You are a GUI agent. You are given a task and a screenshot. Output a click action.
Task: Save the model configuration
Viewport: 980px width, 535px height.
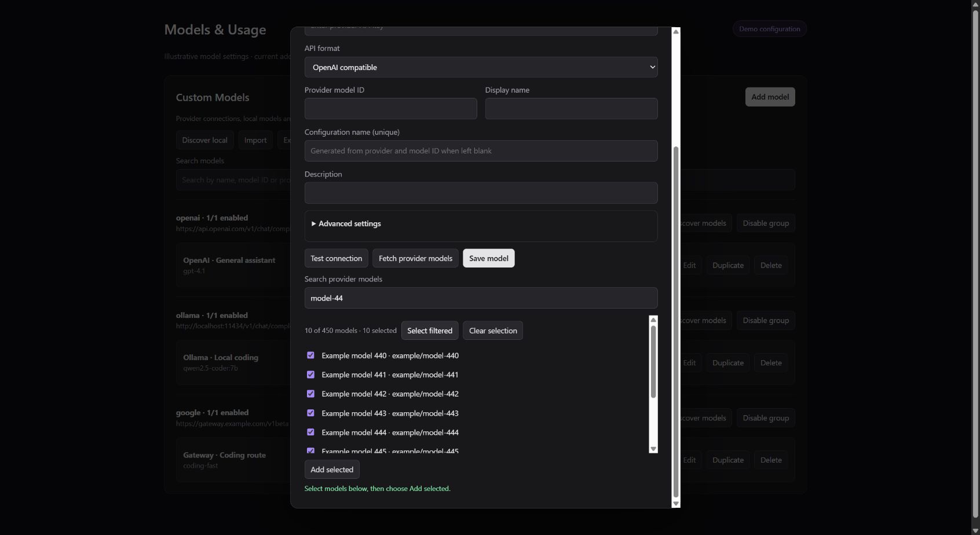click(x=488, y=258)
